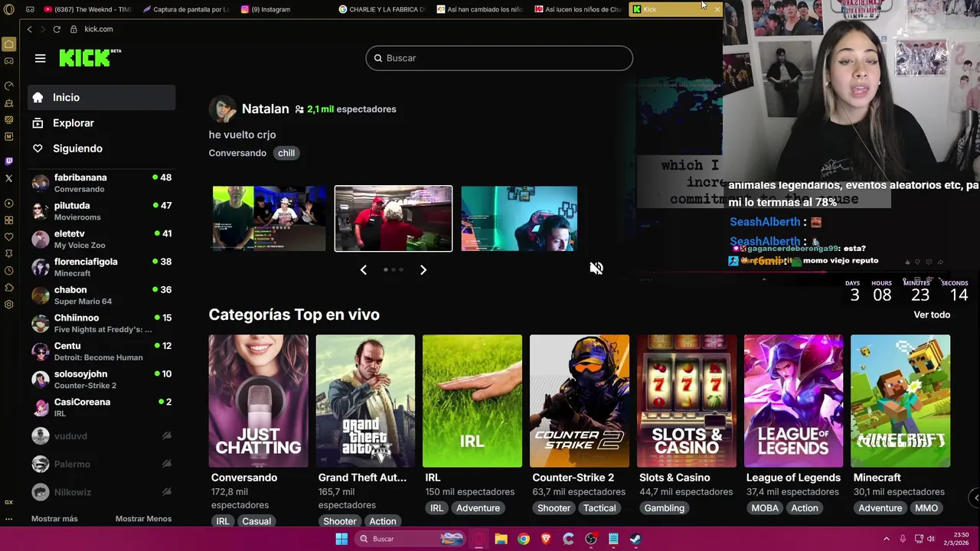
Task: Open Twitch in Opera sidebar
Action: click(8, 161)
